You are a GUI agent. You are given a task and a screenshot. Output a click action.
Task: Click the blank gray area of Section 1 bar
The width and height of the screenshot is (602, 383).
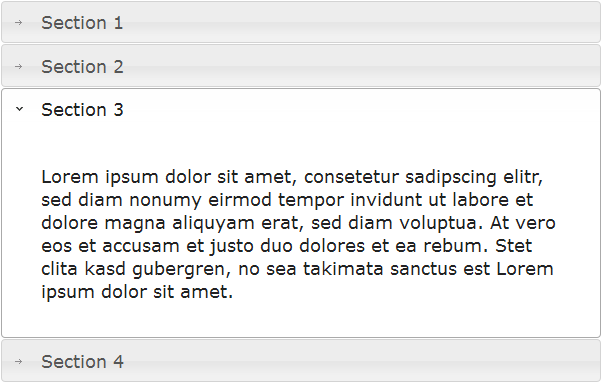click(x=361, y=22)
